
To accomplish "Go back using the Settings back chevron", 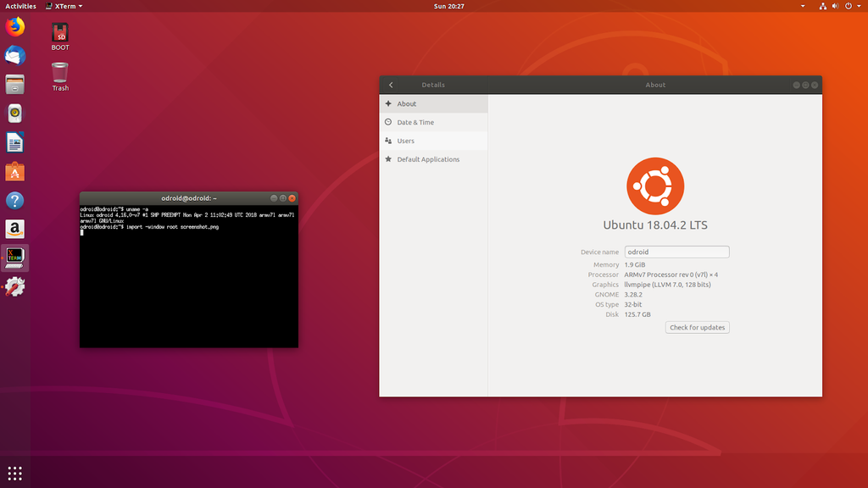I will [x=390, y=85].
